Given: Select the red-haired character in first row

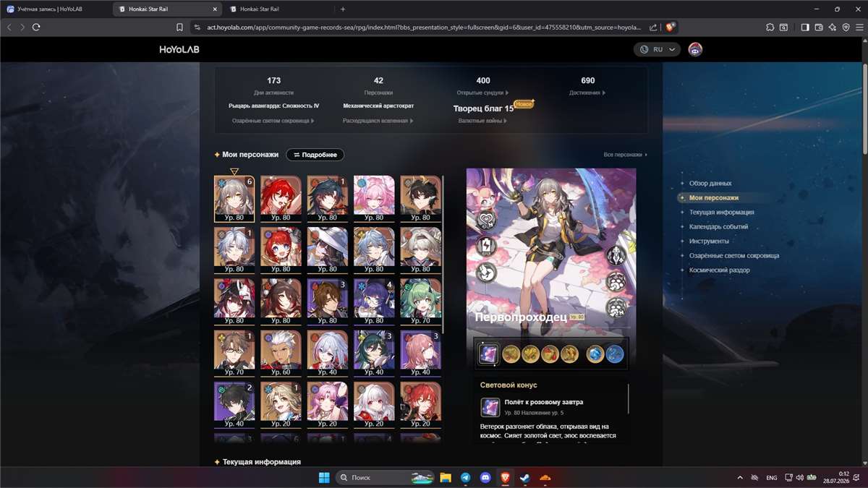Looking at the screenshot, I should 281,198.
